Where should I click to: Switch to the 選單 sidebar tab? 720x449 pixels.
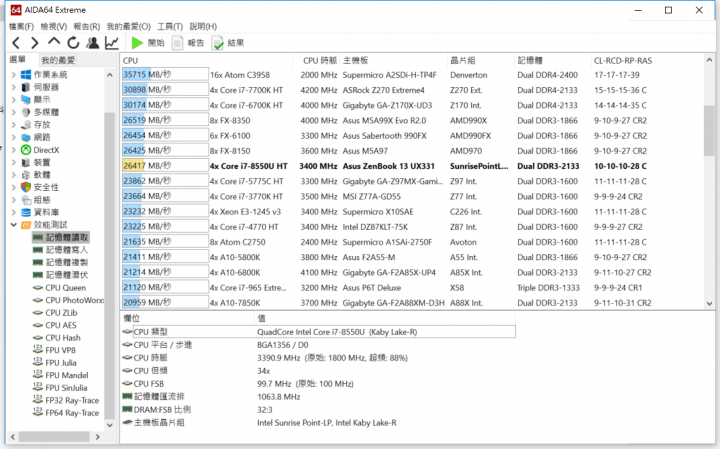point(18,60)
